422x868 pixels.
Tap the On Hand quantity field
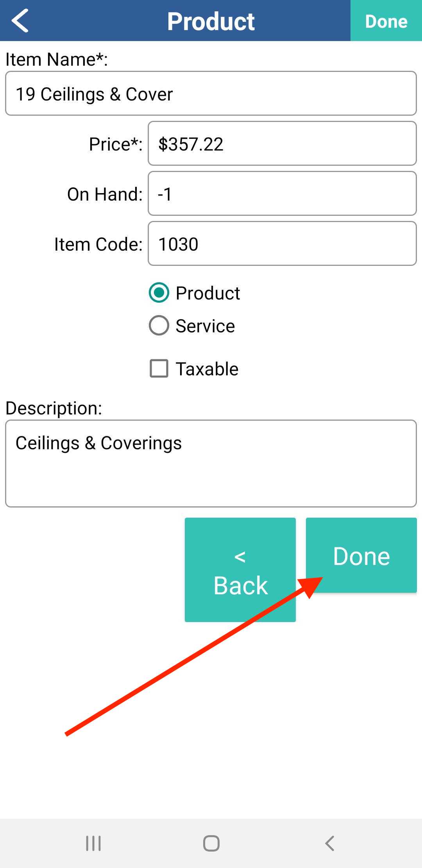coord(282,194)
